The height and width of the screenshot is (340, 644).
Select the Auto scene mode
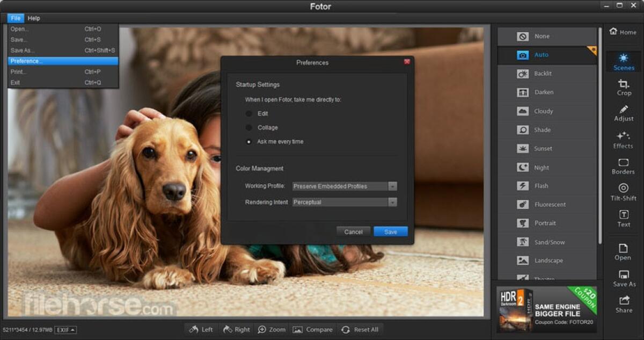(x=547, y=54)
